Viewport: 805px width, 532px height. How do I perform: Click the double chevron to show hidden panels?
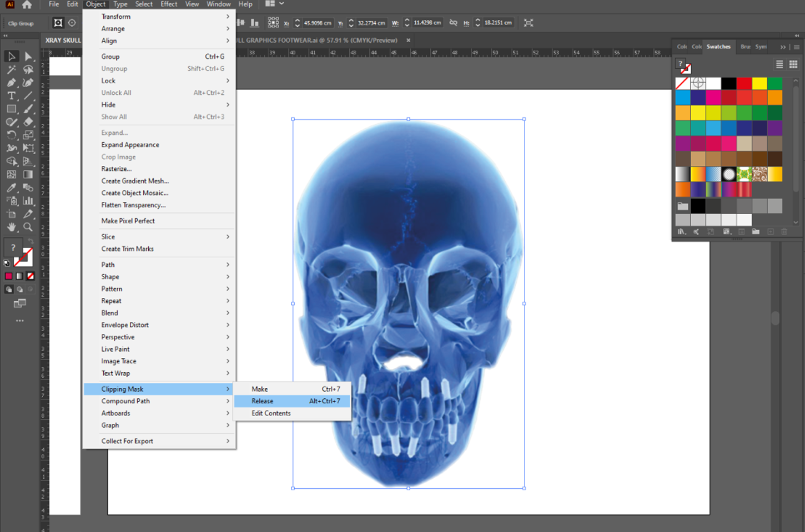click(x=783, y=47)
